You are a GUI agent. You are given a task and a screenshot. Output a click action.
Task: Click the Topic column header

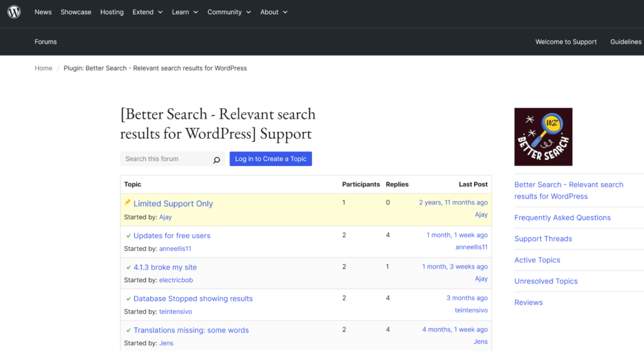pos(133,184)
